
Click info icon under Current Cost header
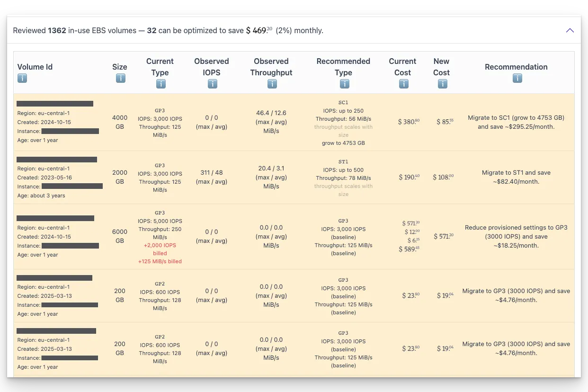(x=403, y=84)
